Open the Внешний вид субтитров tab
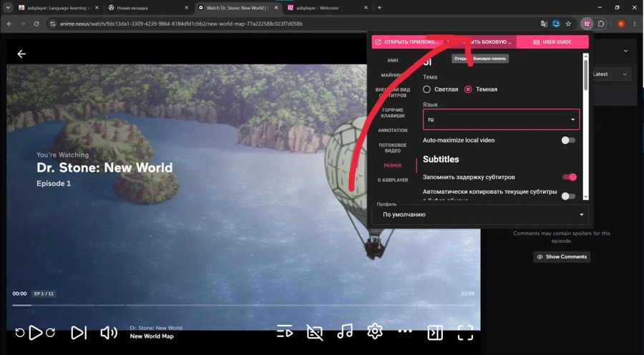Image resolution: width=644 pixels, height=355 pixels. coord(393,92)
